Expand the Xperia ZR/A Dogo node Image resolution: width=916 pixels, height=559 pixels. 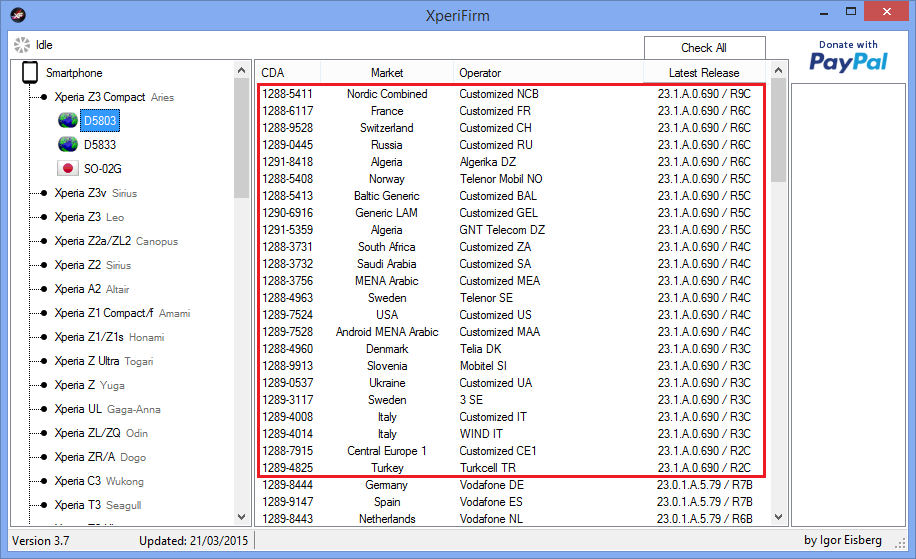(44, 457)
